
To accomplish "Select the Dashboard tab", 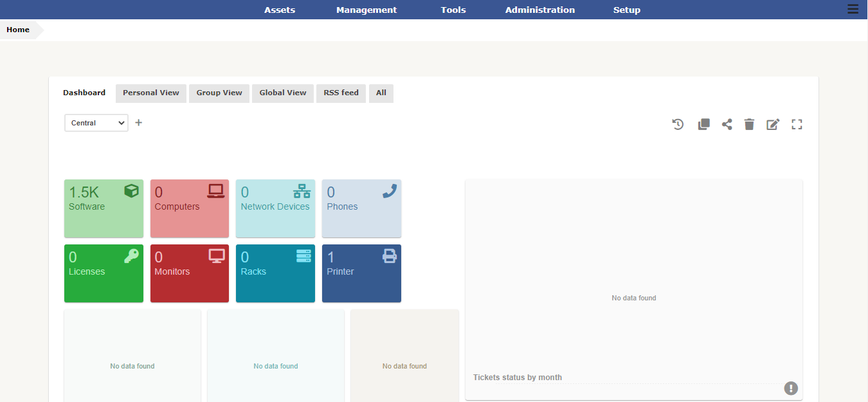I will (84, 93).
